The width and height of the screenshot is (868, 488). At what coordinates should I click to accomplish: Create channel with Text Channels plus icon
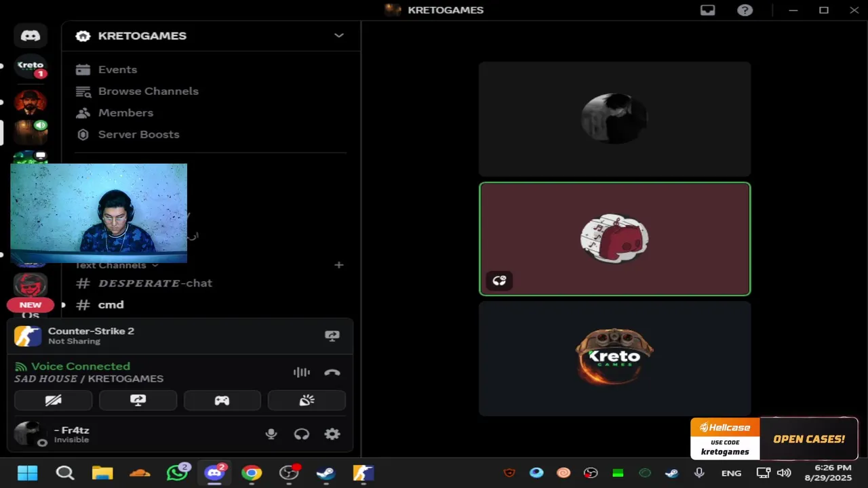point(339,265)
